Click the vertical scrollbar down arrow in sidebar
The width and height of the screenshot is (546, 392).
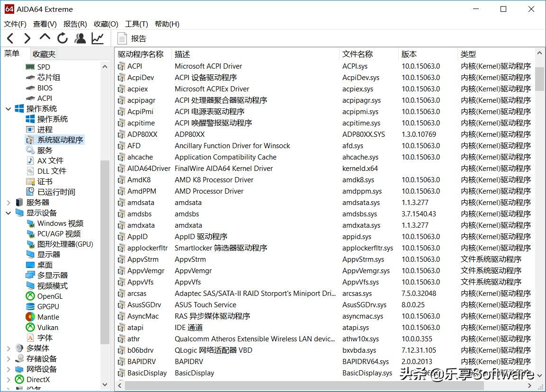105,384
